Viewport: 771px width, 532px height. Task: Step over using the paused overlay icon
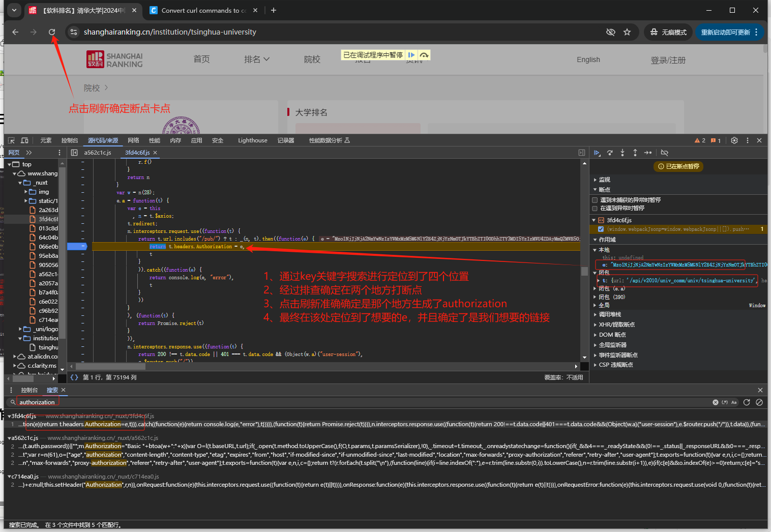click(x=424, y=55)
